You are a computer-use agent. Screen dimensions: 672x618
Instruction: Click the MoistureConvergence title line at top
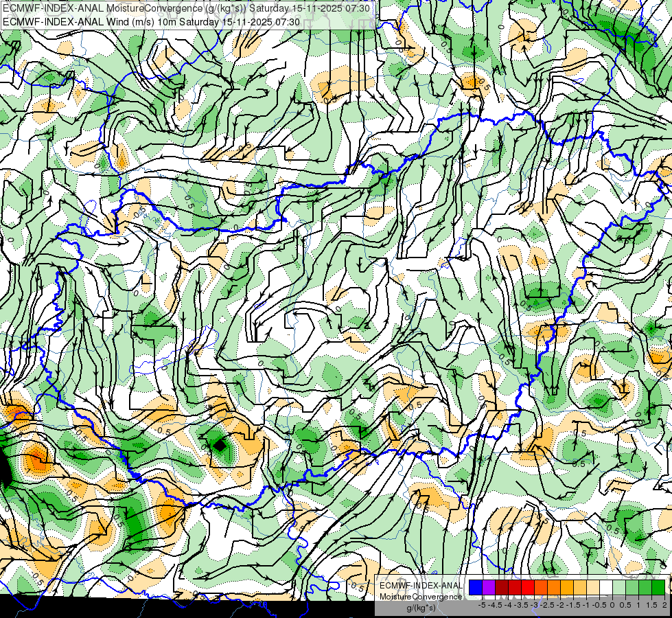point(185,8)
